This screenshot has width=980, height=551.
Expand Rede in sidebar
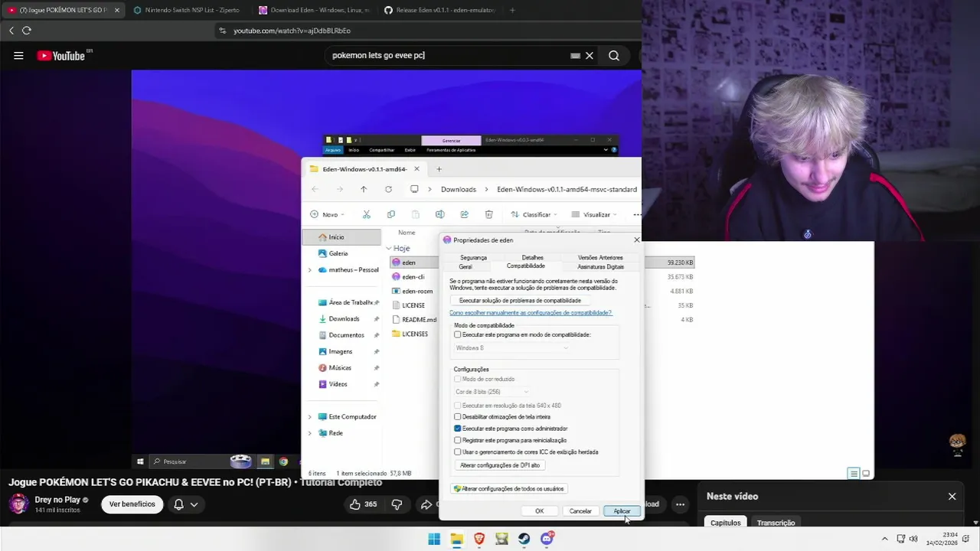310,433
